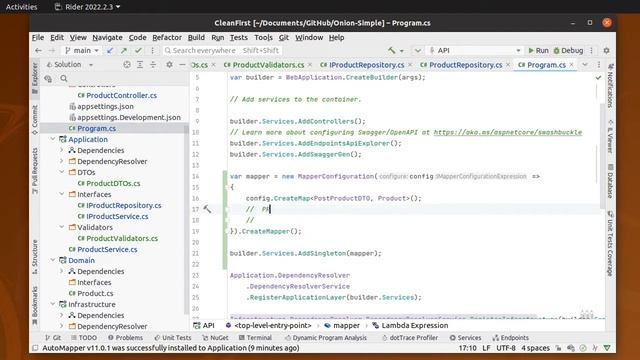The height and width of the screenshot is (360, 640).
Task: Open Activities overview in top bar
Action: pos(21,7)
